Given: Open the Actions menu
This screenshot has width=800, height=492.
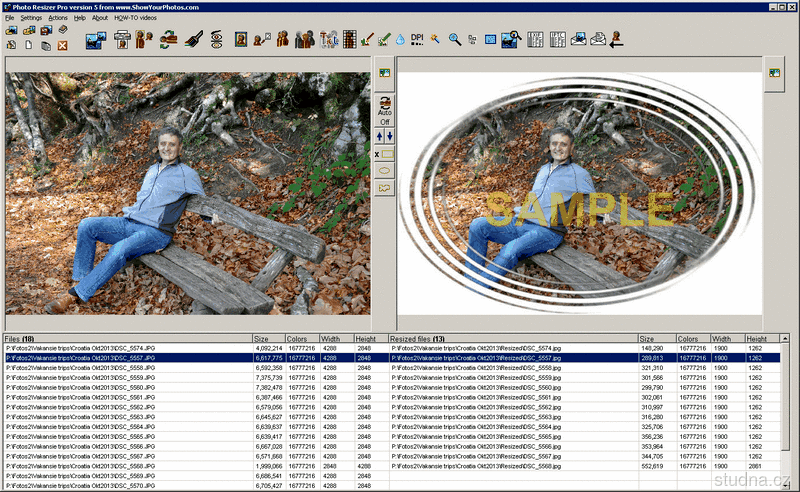Looking at the screenshot, I should tap(58, 18).
